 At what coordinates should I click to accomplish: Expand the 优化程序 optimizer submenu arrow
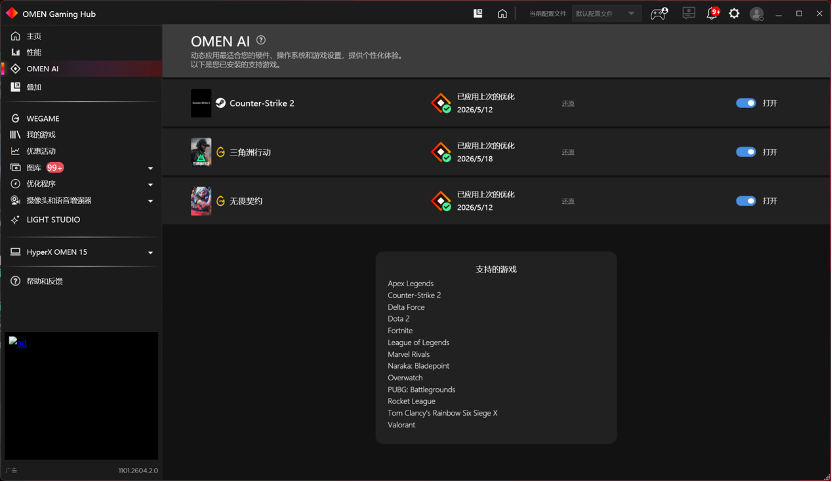[x=150, y=185]
